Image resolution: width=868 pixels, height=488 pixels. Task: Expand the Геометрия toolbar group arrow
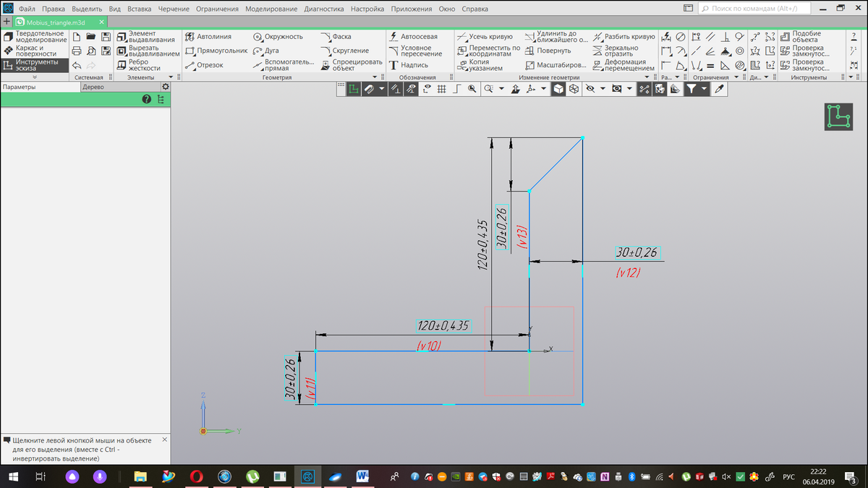click(373, 77)
